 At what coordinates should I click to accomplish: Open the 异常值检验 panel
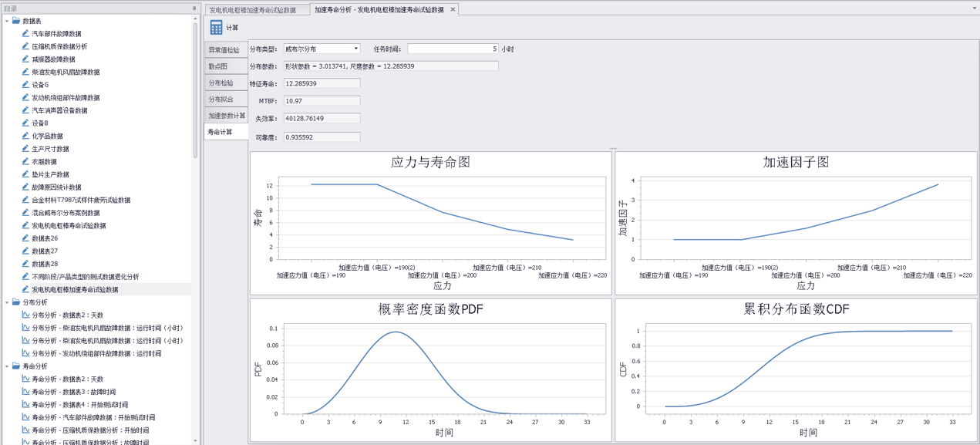point(224,51)
